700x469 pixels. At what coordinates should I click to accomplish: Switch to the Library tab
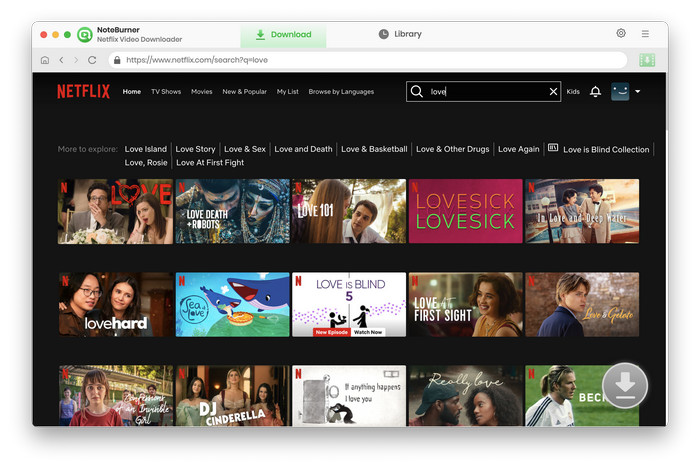coord(400,34)
